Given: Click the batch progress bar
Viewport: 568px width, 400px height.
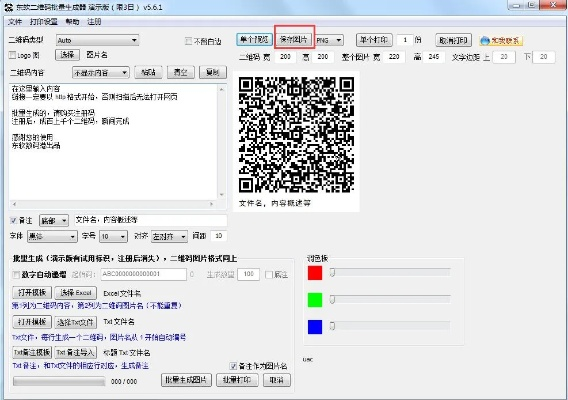Looking at the screenshot, I should [59, 382].
